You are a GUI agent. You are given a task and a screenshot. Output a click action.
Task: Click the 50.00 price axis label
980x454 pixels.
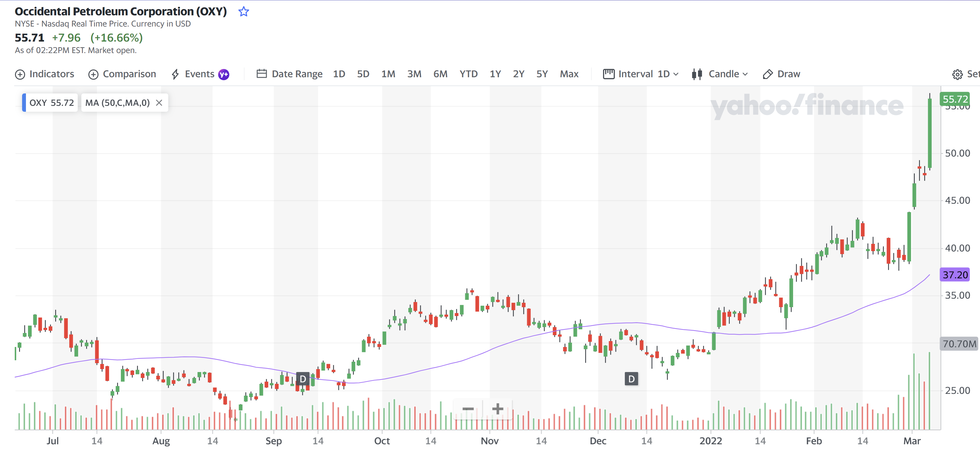click(x=958, y=153)
